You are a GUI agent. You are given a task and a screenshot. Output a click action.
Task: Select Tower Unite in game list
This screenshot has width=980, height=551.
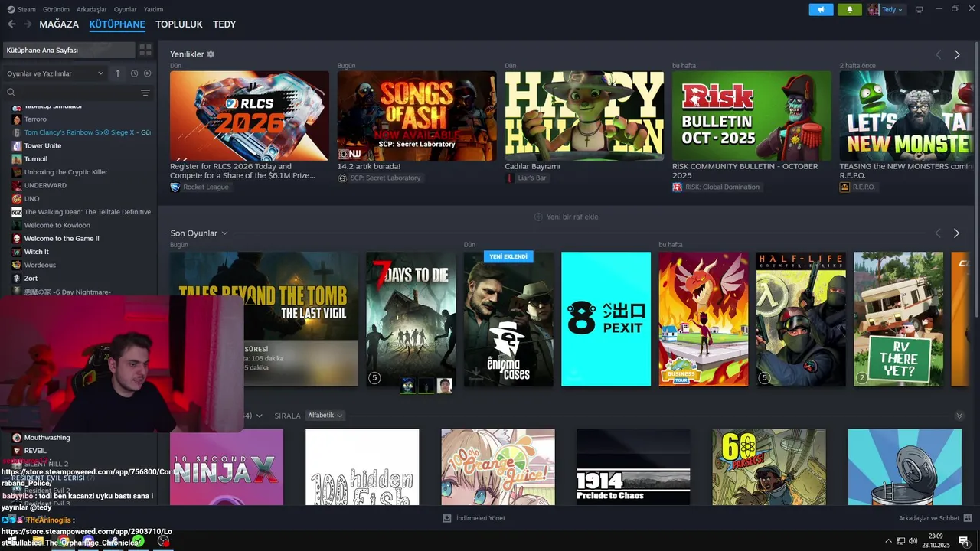[x=43, y=145]
